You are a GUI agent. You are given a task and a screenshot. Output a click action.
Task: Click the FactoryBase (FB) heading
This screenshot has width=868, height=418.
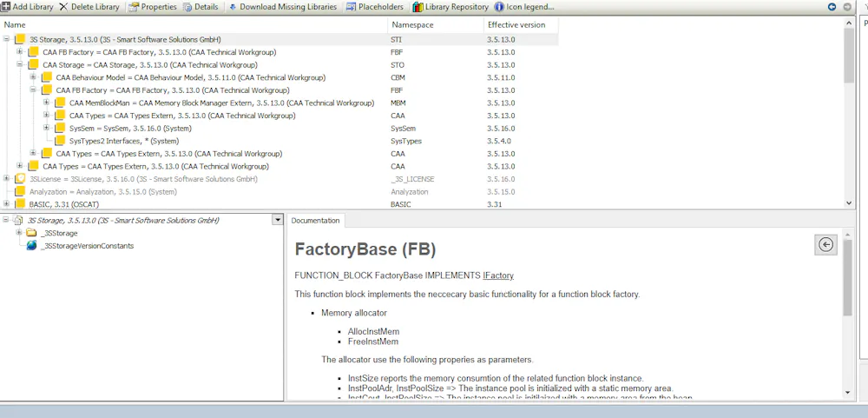pos(365,249)
